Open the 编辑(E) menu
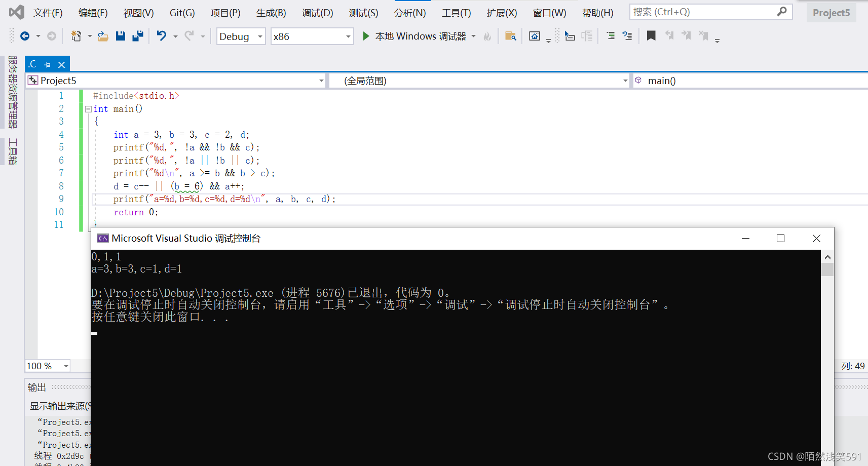Viewport: 868px width, 466px height. tap(93, 13)
